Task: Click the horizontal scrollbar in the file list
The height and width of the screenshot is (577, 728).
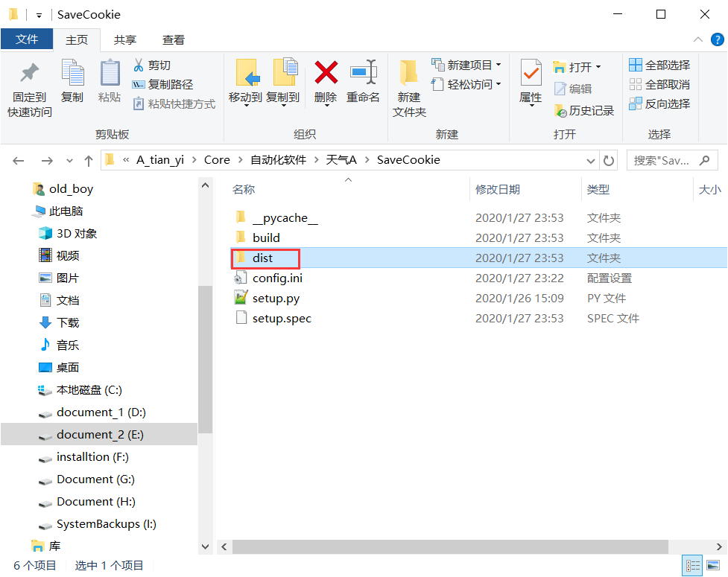Action: [450, 547]
